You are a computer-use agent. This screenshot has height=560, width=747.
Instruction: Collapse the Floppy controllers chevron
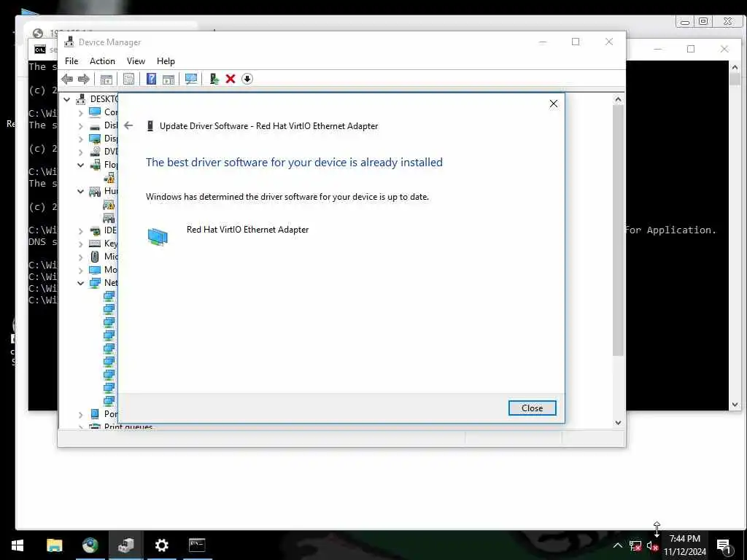[x=80, y=165]
